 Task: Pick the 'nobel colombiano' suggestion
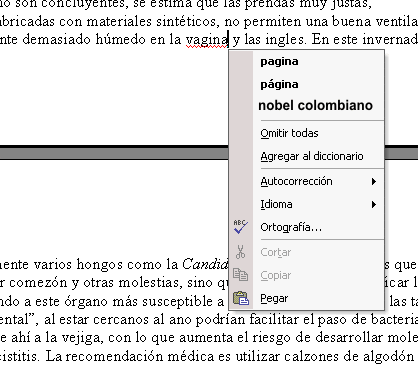[315, 105]
